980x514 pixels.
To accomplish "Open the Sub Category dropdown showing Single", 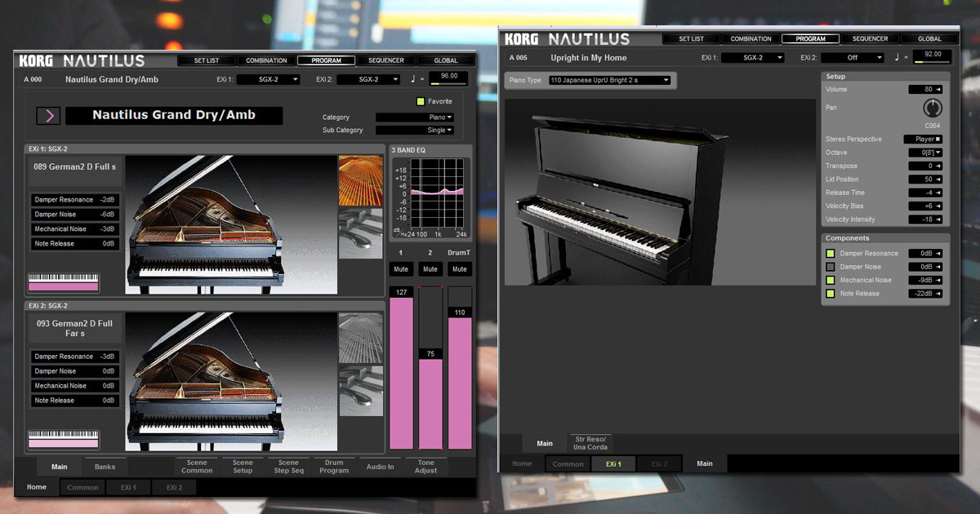I will coord(414,130).
